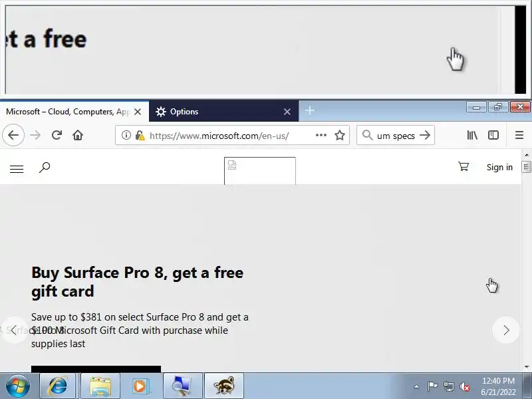
Task: Click the network tray icon
Action: tap(448, 386)
